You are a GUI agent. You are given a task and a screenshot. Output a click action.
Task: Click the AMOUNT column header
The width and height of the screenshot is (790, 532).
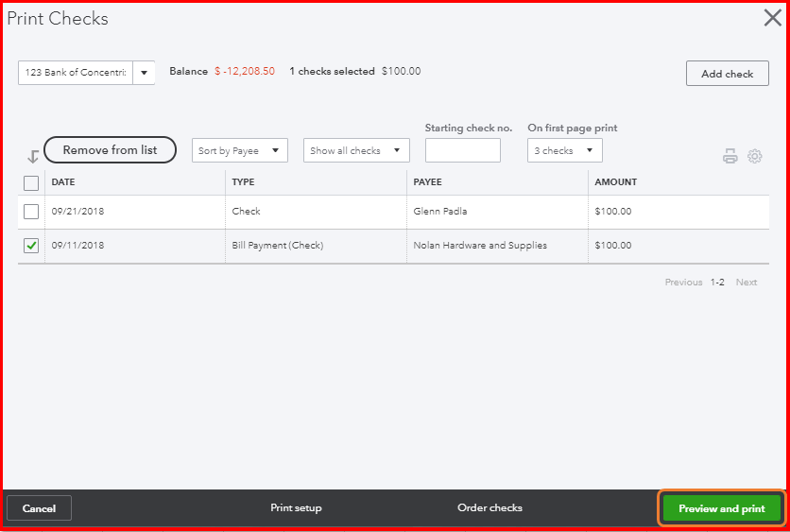coord(616,181)
